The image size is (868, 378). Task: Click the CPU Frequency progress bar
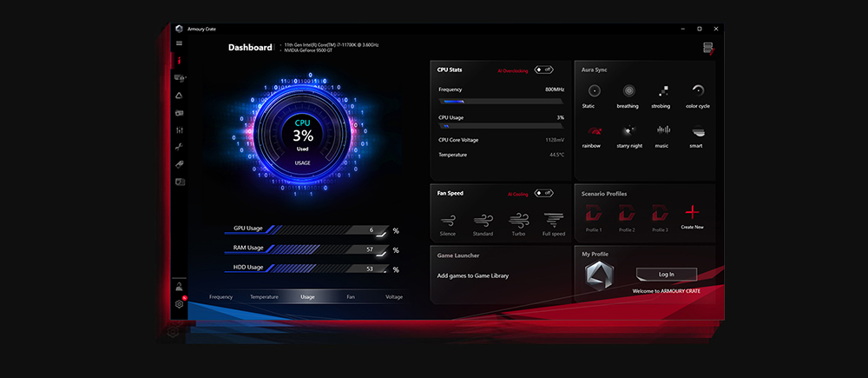[501, 102]
